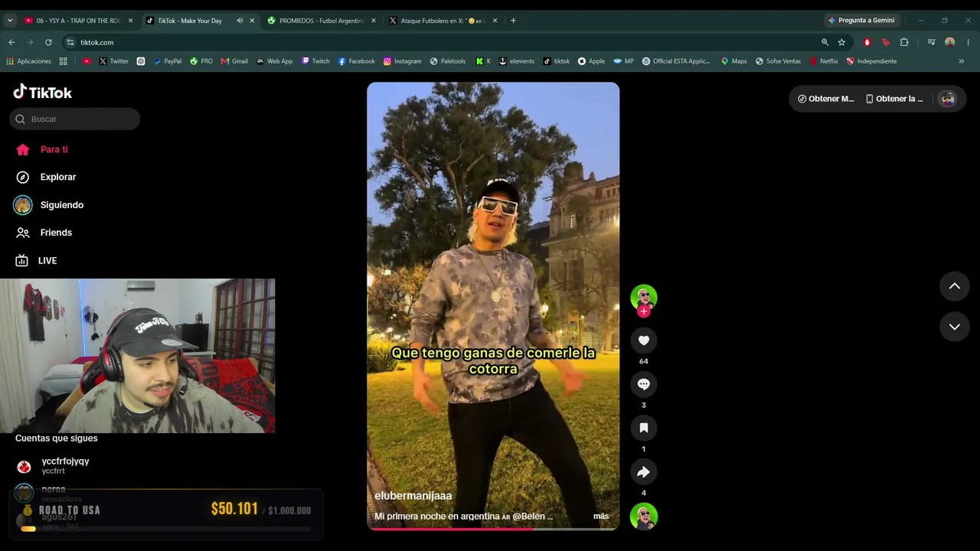Open the PayPal bookmark
The width and height of the screenshot is (980, 551).
(168, 61)
